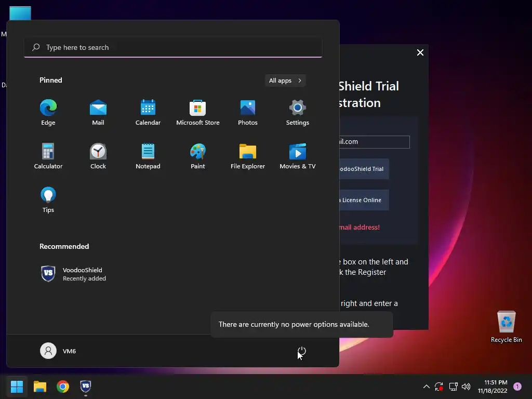Click the Recommended section heading

coord(64,246)
